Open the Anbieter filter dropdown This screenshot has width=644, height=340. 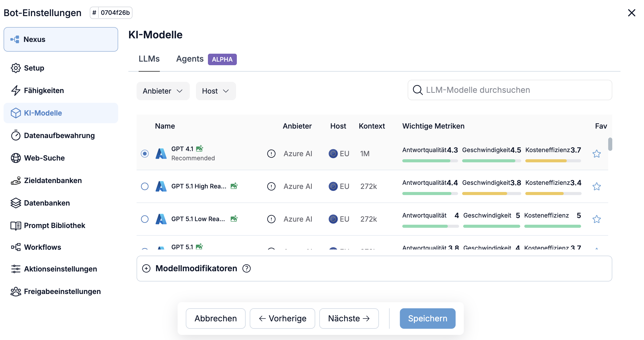point(163,91)
